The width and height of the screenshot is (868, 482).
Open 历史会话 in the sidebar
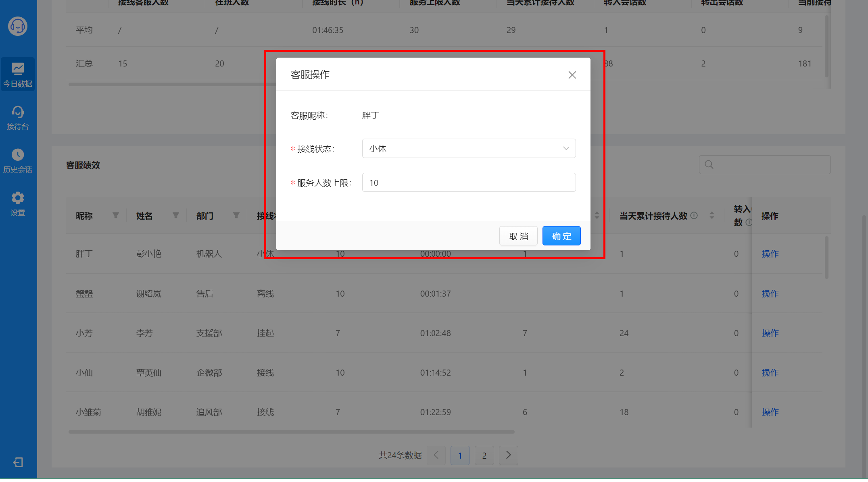click(x=18, y=161)
